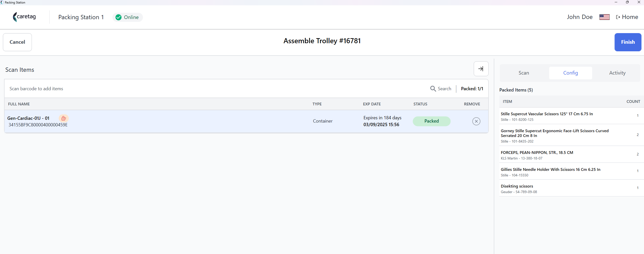The image size is (644, 254).
Task: Click the Search label
Action: coord(444,89)
